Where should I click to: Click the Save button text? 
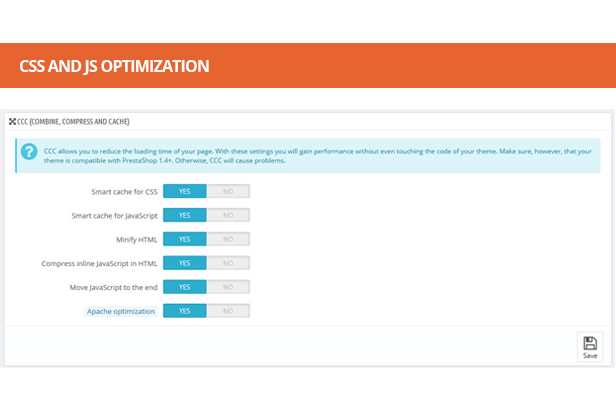(590, 355)
